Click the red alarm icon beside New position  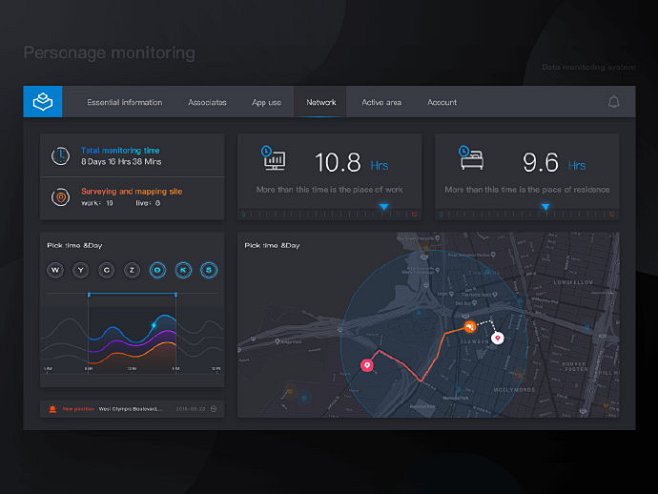point(52,409)
